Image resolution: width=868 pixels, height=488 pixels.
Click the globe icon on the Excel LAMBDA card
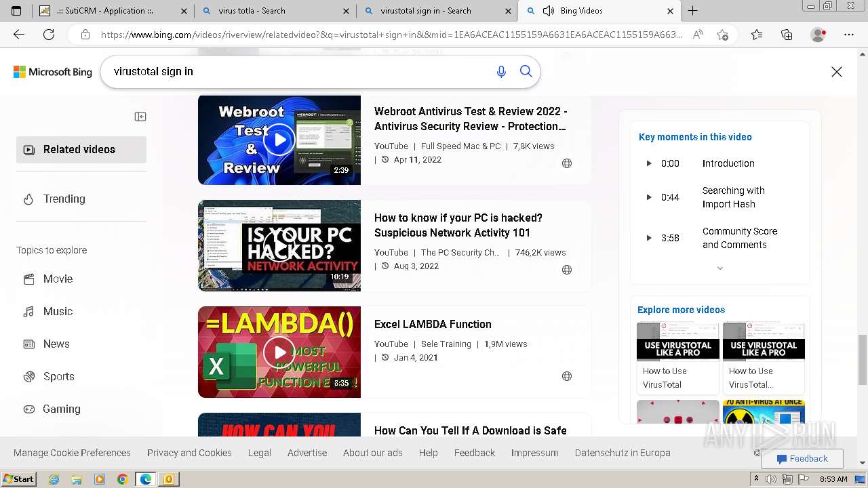coord(567,376)
